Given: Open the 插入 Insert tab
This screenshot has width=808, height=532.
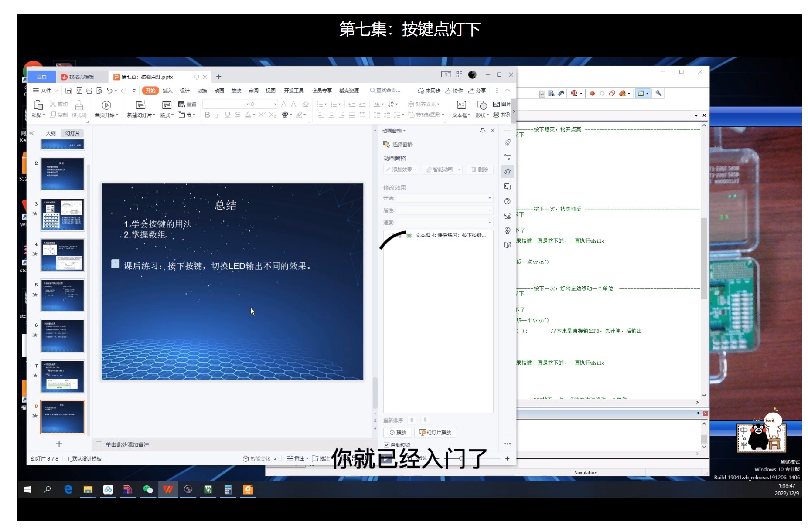Looking at the screenshot, I should [167, 91].
